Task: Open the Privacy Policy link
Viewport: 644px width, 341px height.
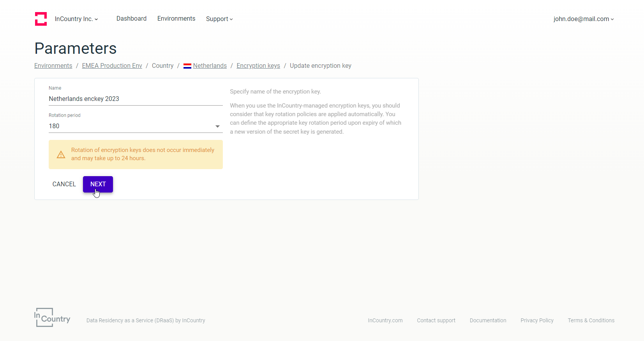Action: [537, 320]
